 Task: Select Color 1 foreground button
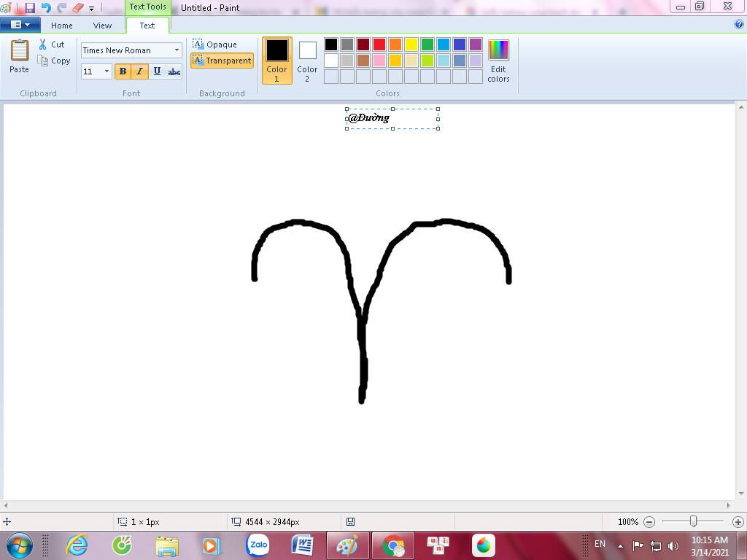click(x=276, y=61)
